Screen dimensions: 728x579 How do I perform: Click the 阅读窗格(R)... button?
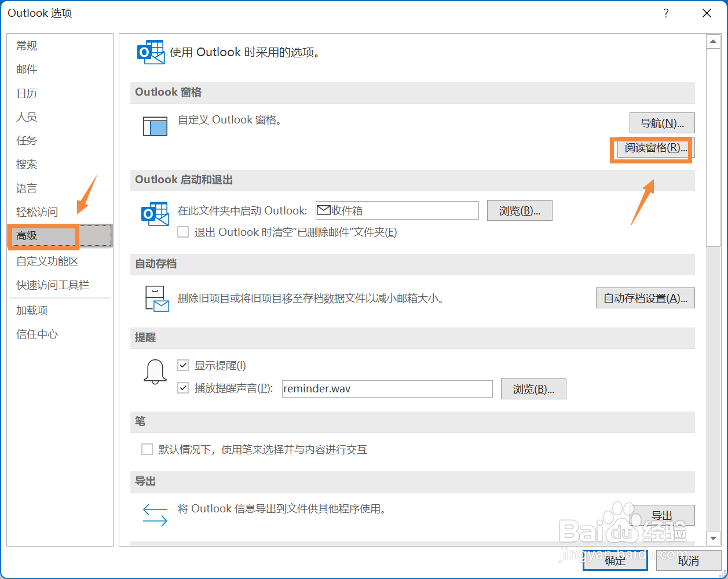656,148
